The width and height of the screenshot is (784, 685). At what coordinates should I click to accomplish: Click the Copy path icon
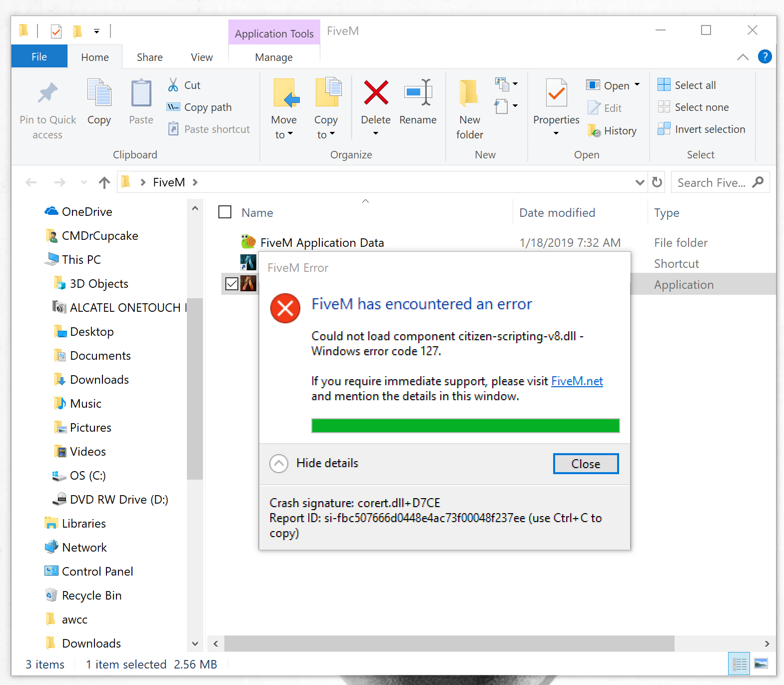[x=173, y=107]
